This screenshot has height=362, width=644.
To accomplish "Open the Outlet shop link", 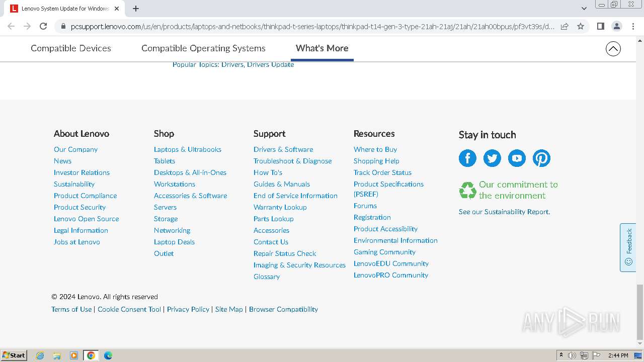I will pyautogui.click(x=164, y=253).
